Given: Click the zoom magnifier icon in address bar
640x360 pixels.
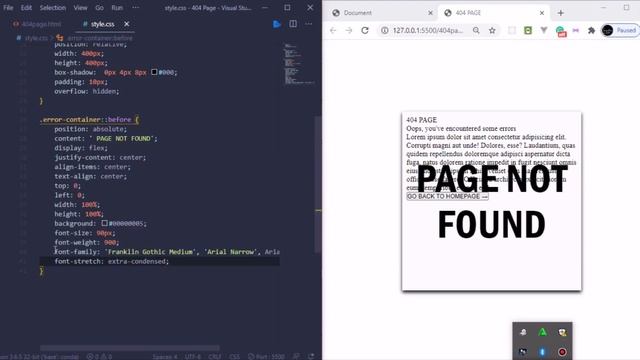Looking at the screenshot, I should pos(476,30).
